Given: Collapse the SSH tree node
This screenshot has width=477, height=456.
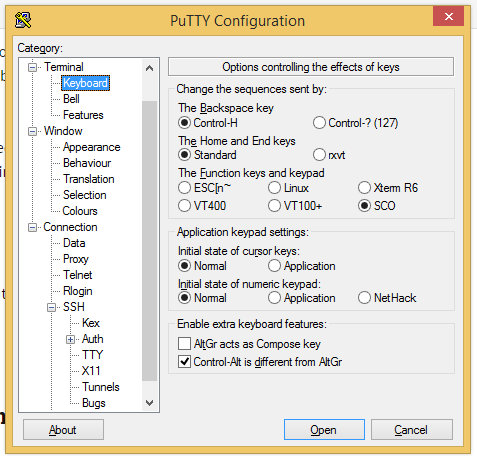Looking at the screenshot, I should pos(51,307).
